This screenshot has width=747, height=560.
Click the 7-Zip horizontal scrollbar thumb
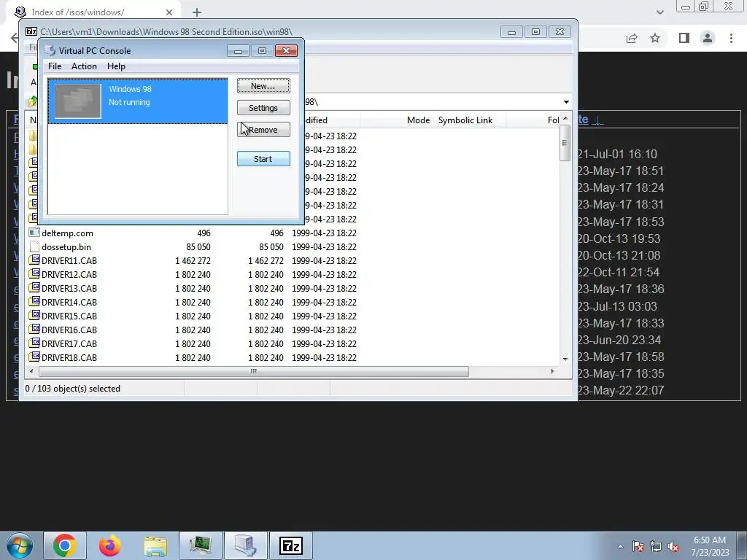tap(253, 371)
